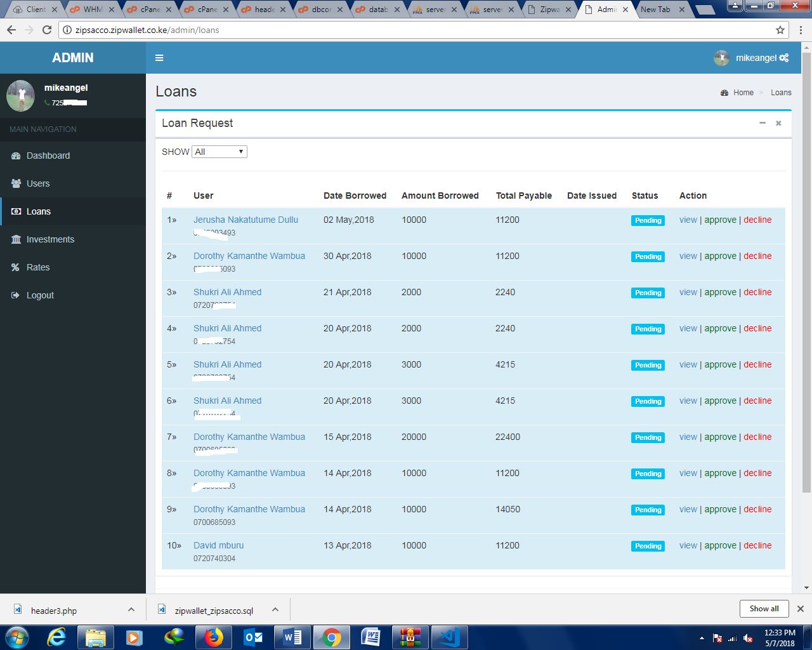Approve the 30 Apr,2018 loan
Screen dimensions: 812x650
tap(721, 256)
